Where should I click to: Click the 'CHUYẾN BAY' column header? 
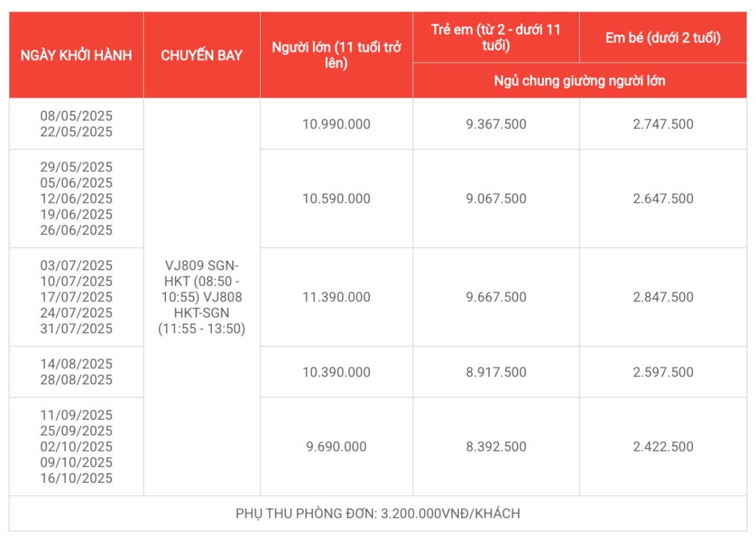click(201, 56)
